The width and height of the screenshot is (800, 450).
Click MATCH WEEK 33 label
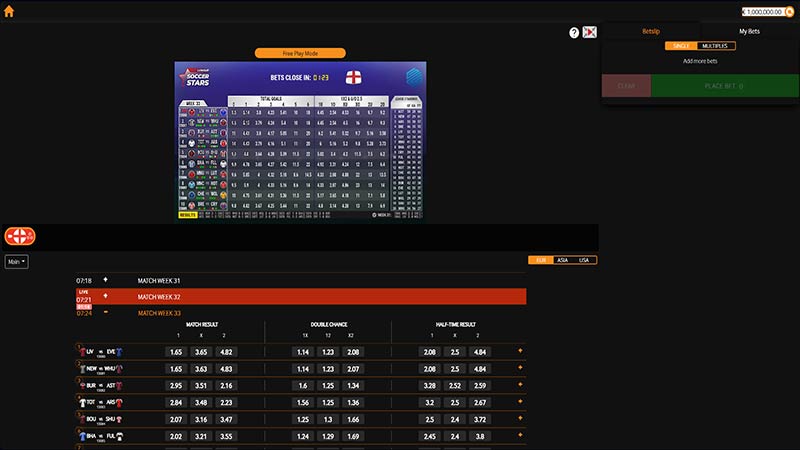(159, 313)
